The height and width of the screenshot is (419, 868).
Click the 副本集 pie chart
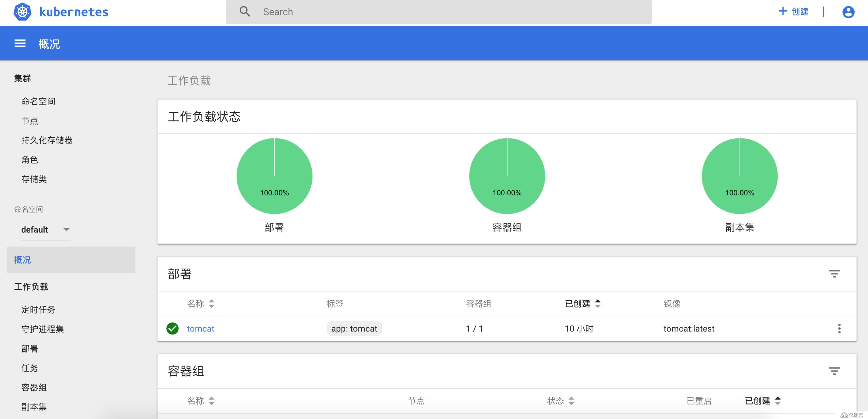pyautogui.click(x=740, y=176)
